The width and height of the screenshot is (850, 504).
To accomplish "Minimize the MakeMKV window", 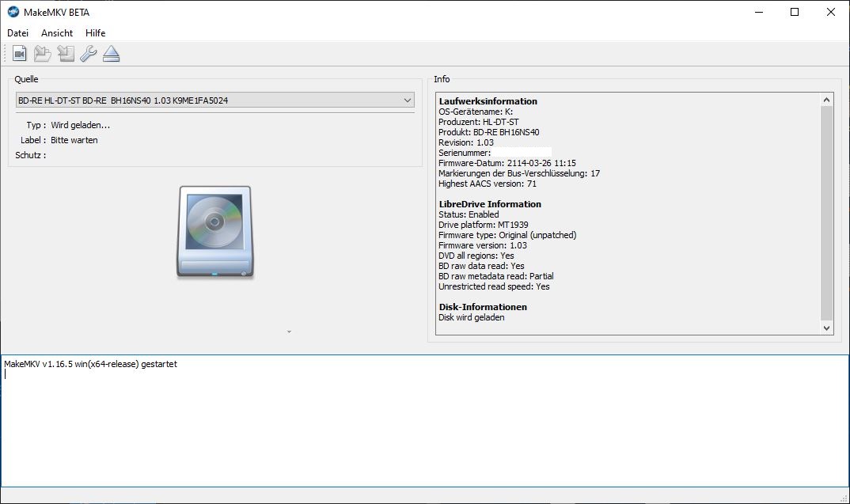I will [759, 12].
